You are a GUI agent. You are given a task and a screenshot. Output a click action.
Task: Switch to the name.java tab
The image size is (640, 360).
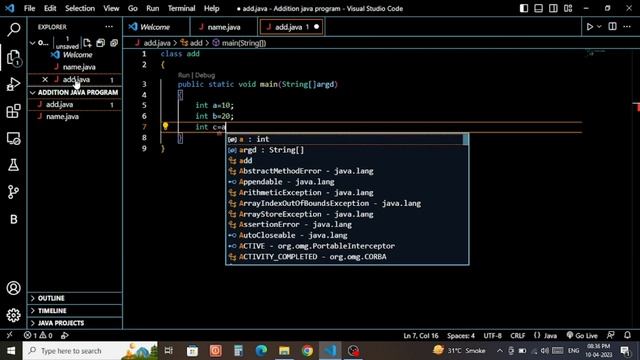[x=224, y=27]
